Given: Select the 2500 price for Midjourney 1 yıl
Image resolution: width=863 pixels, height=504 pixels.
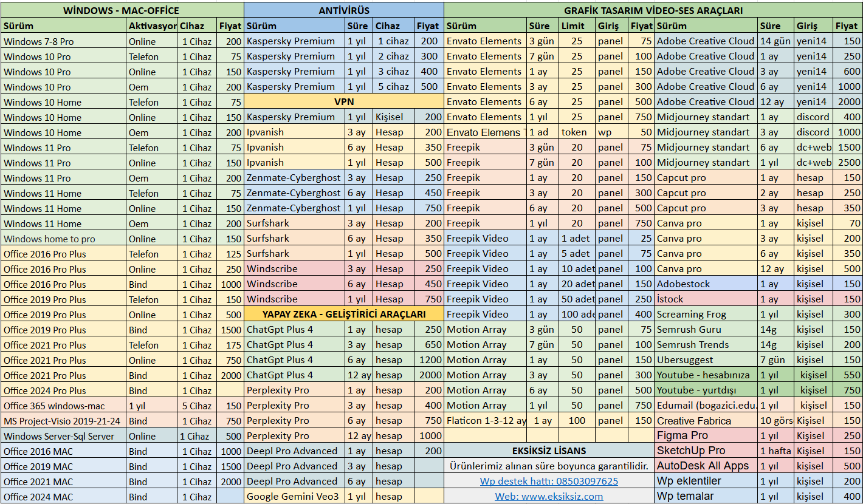Looking at the screenshot, I should (x=847, y=162).
